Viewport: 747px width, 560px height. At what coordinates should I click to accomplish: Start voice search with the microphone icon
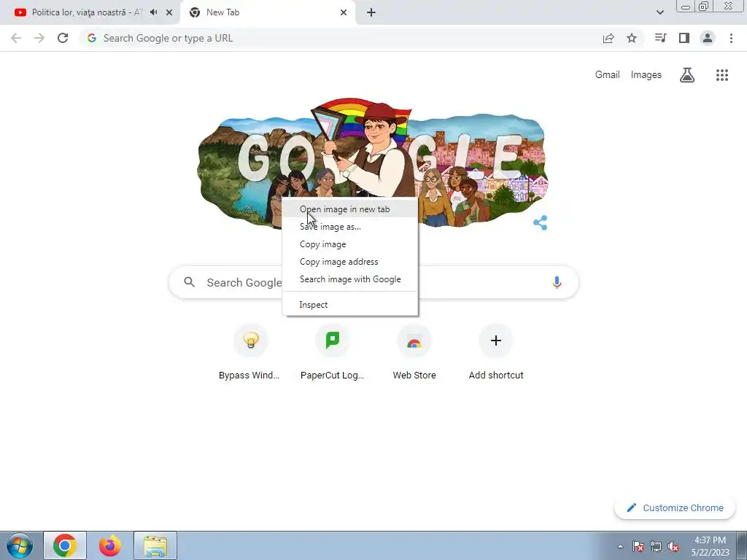tap(557, 282)
